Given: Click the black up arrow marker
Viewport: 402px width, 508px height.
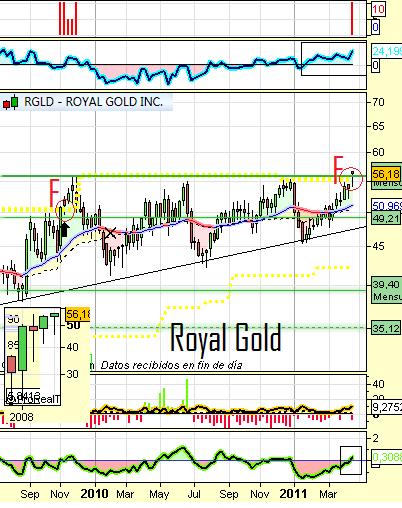Looking at the screenshot, I should pyautogui.click(x=65, y=230).
